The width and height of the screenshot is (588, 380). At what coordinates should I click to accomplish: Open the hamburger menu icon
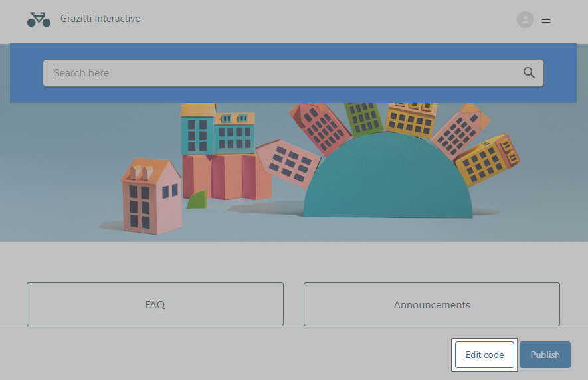tap(546, 20)
